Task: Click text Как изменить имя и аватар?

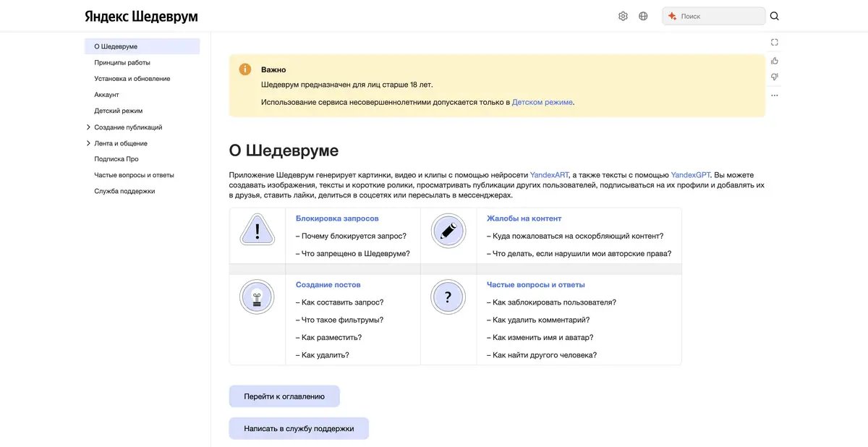Action: click(542, 338)
